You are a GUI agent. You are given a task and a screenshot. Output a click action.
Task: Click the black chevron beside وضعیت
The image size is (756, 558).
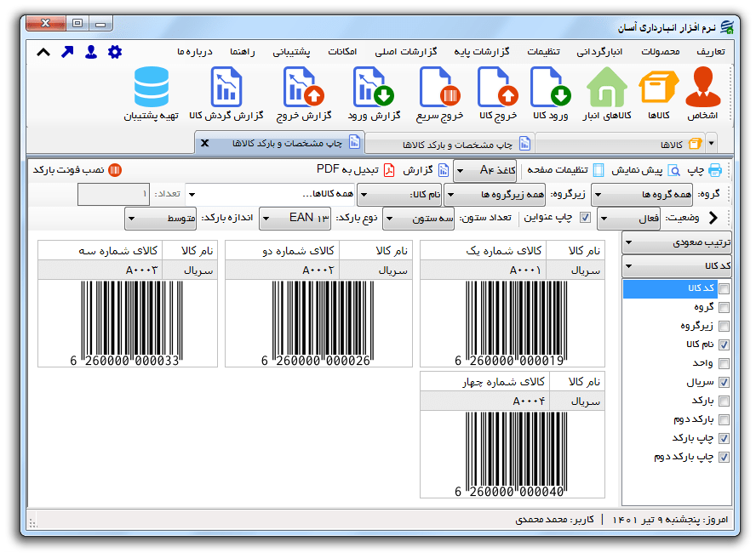pyautogui.click(x=713, y=218)
